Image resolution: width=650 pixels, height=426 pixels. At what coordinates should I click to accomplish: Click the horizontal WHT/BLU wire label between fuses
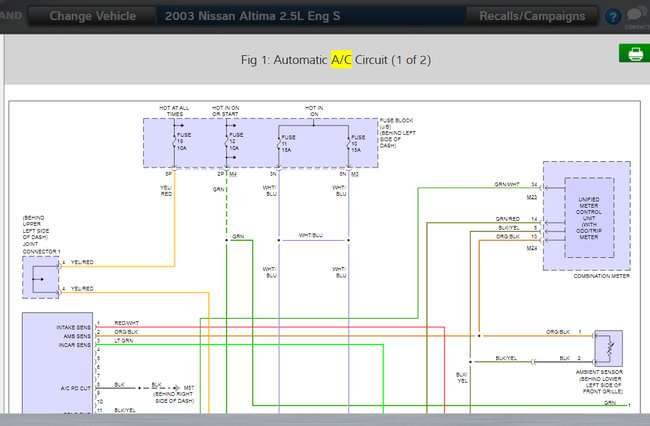tap(310, 235)
